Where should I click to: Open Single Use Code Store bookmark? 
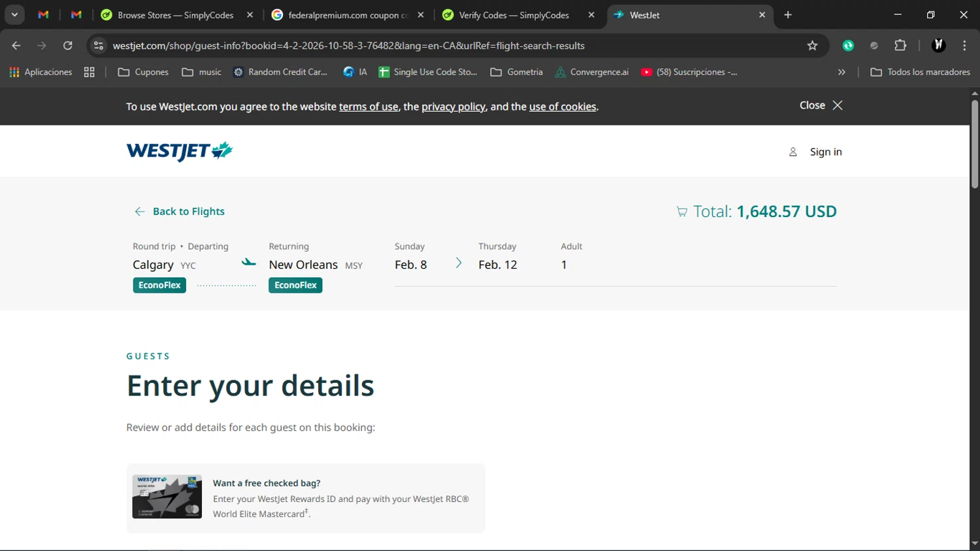[x=428, y=72]
